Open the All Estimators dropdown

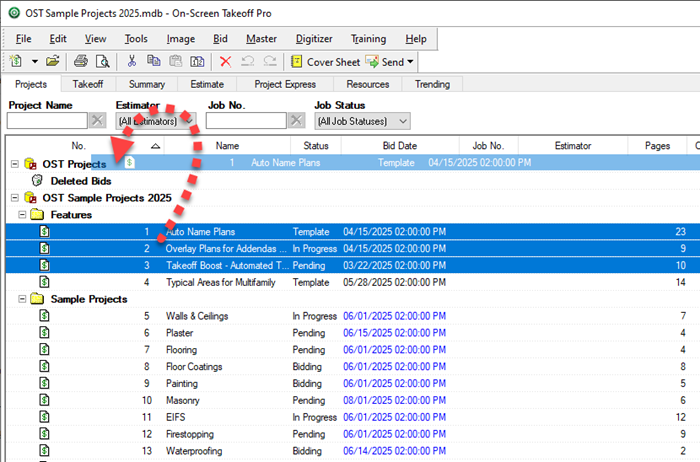click(155, 121)
